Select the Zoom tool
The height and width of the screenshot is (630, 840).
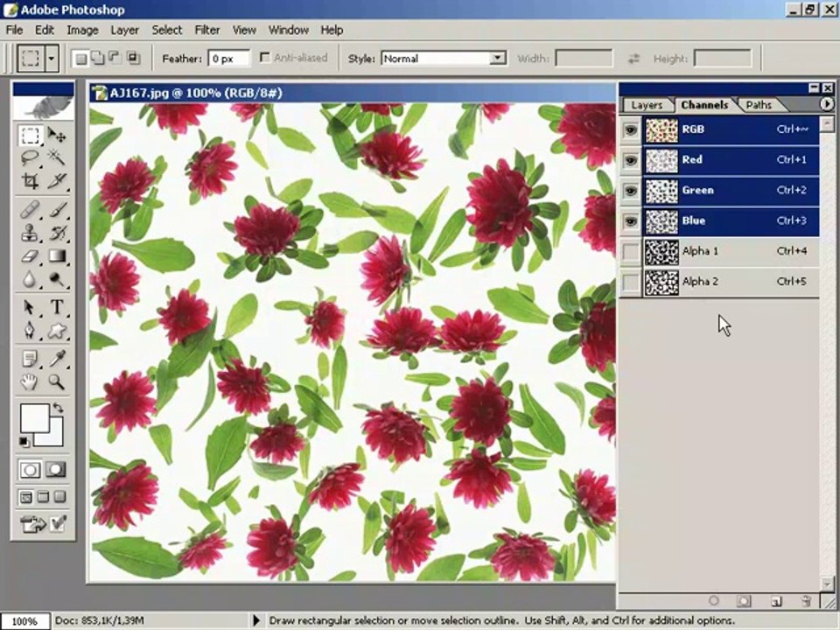click(x=57, y=381)
